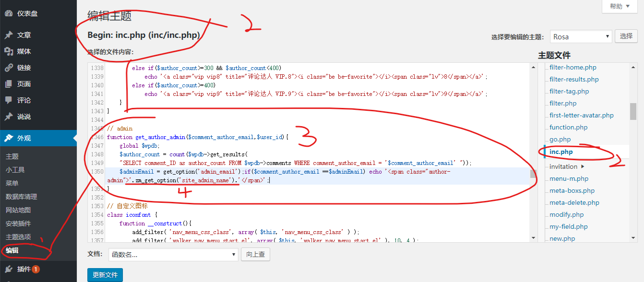Image resolution: width=644 pixels, height=282 pixels.
Task: Click the 更新文件 button
Action: pos(105,275)
